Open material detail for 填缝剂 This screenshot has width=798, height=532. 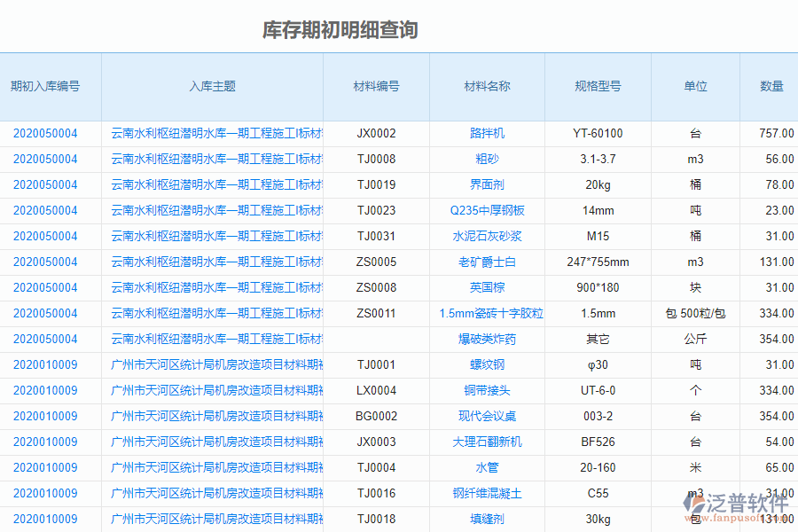[x=485, y=519]
